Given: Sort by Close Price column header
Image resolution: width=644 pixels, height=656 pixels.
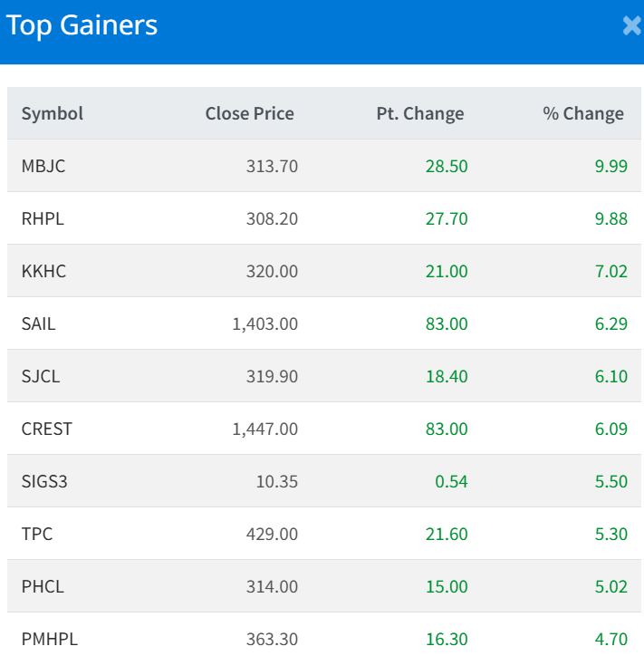Looking at the screenshot, I should pyautogui.click(x=249, y=113).
